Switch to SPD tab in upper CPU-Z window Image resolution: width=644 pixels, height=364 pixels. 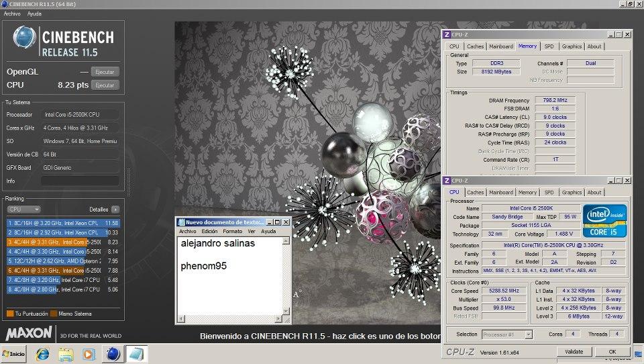coord(549,46)
